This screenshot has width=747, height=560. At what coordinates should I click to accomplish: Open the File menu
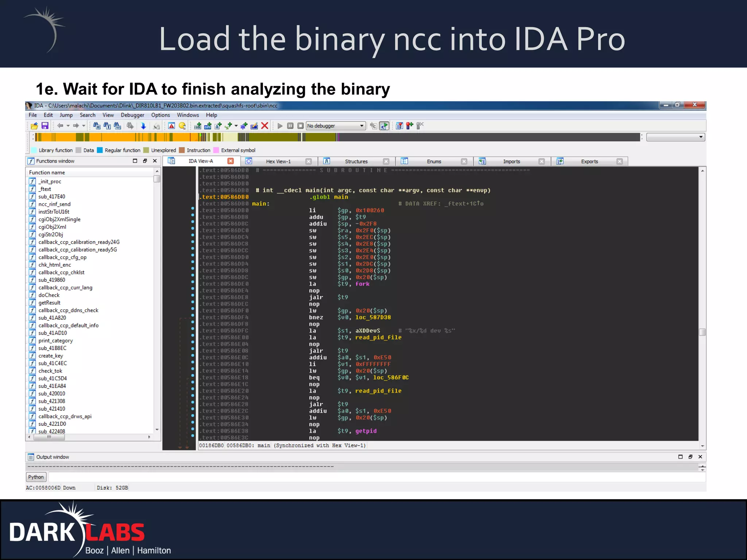pyautogui.click(x=33, y=115)
